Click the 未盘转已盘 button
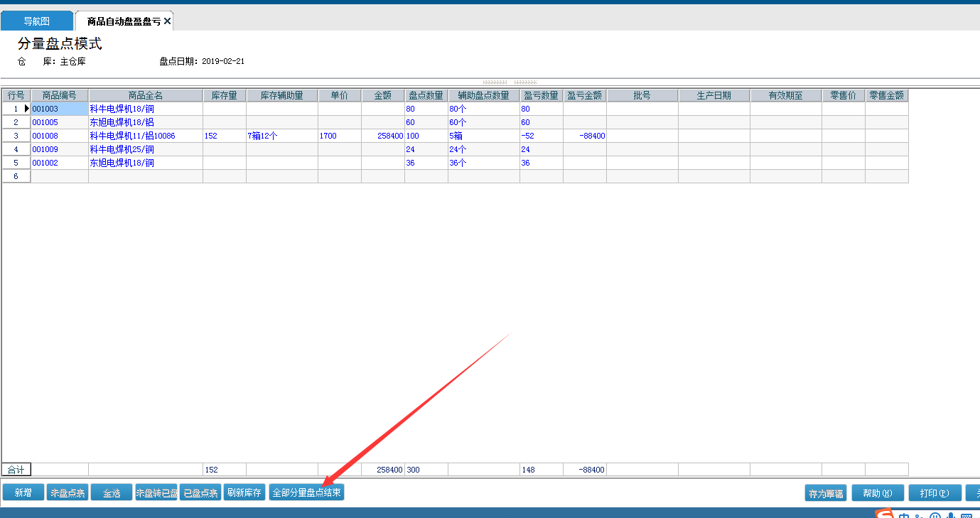Viewport: 980px width, 518px height. pyautogui.click(x=156, y=492)
